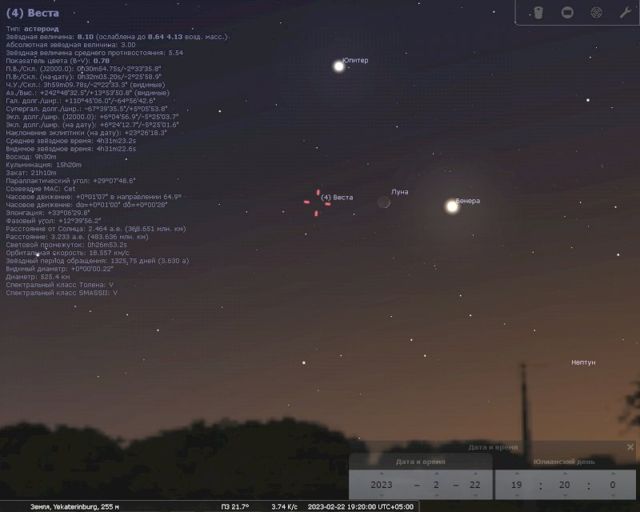Click the selected Vesta marker
Viewport: 640px width, 512px height.
tap(317, 202)
